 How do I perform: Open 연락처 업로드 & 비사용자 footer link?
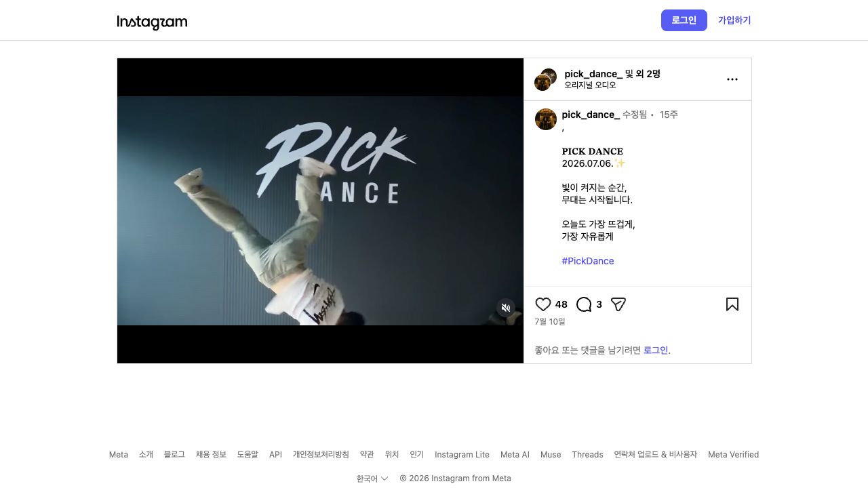coord(656,455)
